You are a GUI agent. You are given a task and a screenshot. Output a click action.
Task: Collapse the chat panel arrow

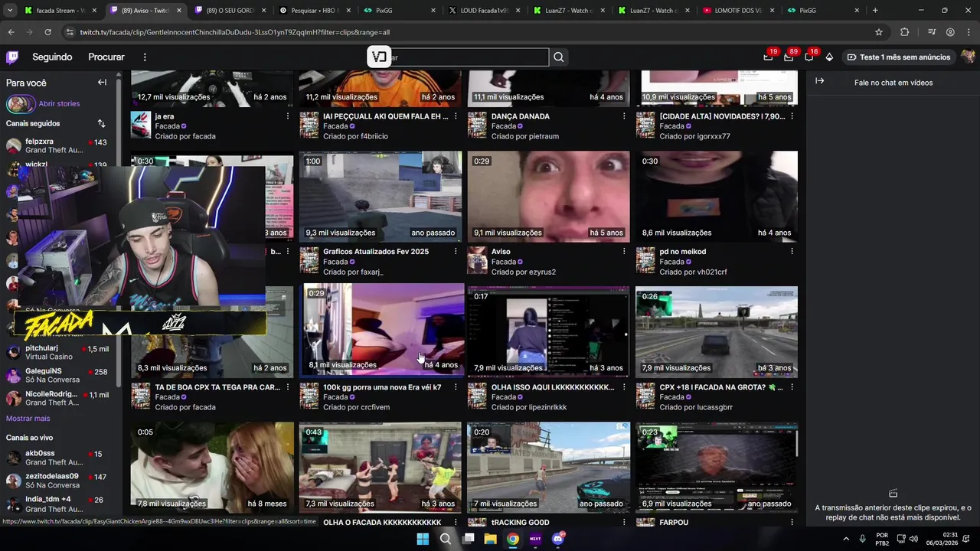(x=819, y=81)
